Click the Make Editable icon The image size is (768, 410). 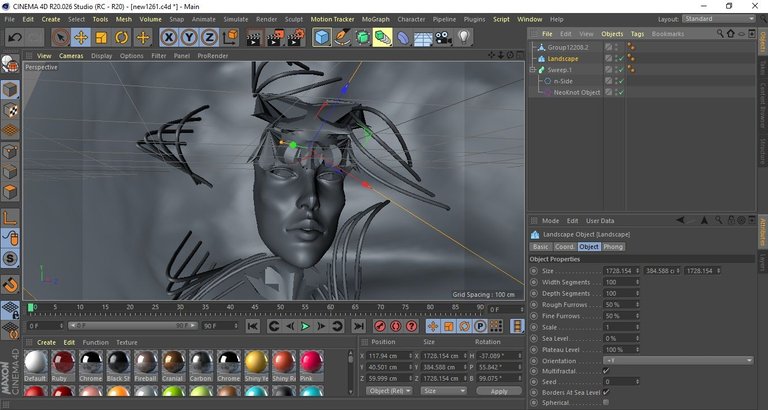tap(10, 64)
